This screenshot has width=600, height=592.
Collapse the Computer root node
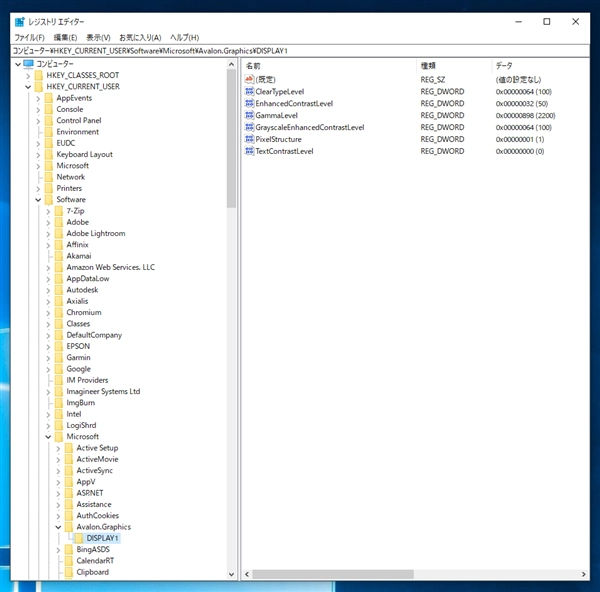coord(18,64)
